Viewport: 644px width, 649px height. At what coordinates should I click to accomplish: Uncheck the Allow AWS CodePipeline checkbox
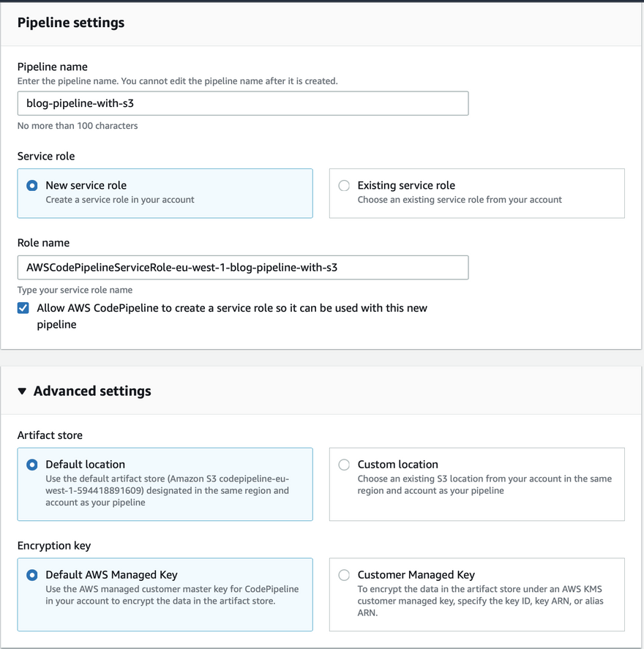coord(23,308)
